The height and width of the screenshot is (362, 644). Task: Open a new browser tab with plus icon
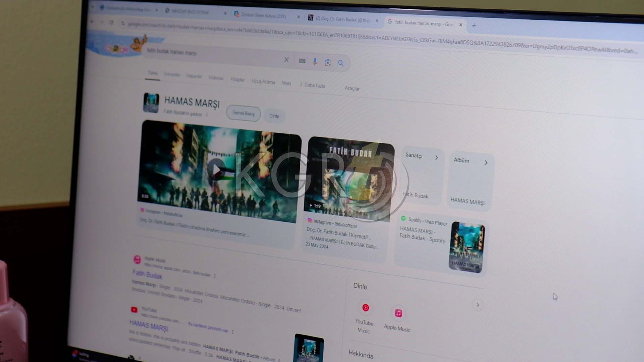tap(474, 25)
